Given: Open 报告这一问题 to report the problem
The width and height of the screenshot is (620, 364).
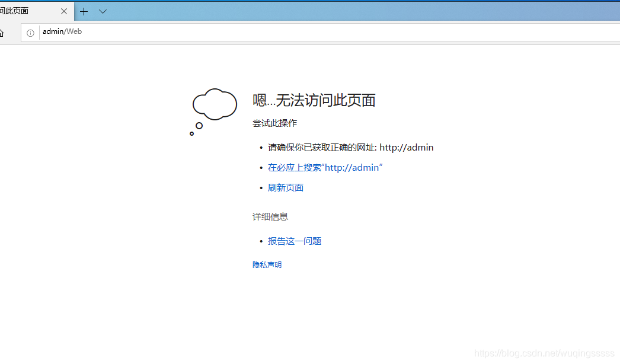Looking at the screenshot, I should (x=294, y=241).
